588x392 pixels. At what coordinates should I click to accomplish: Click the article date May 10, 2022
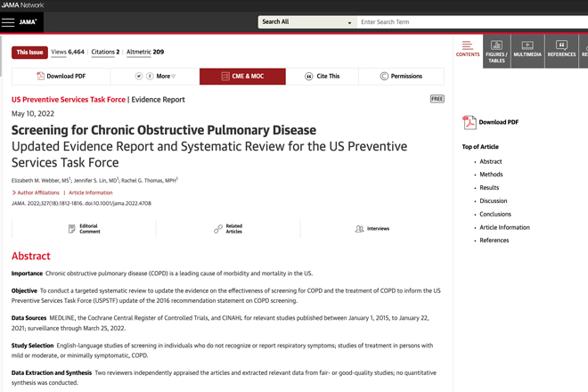pyautogui.click(x=33, y=114)
